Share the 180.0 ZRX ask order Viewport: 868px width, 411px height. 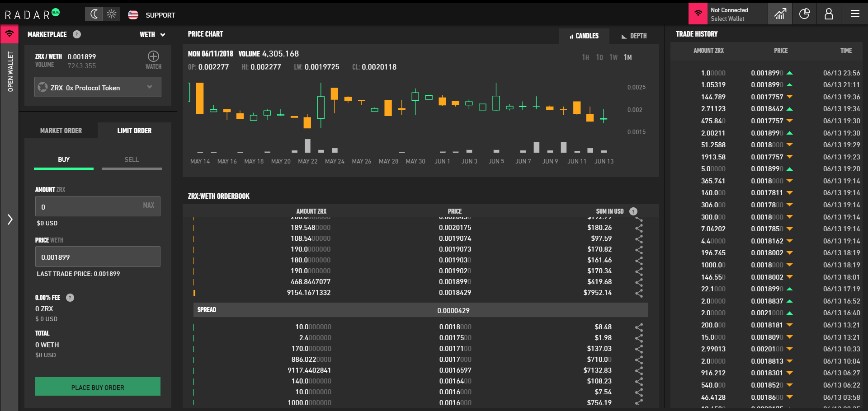pyautogui.click(x=639, y=260)
